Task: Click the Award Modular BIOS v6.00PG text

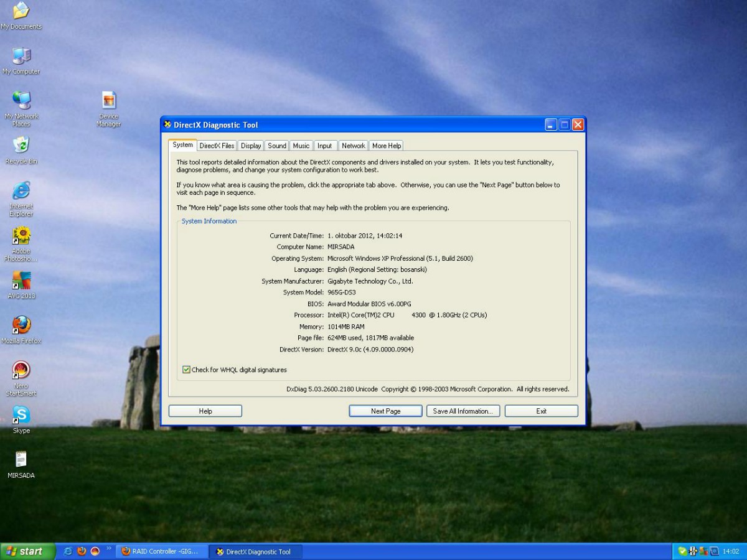Action: (369, 304)
